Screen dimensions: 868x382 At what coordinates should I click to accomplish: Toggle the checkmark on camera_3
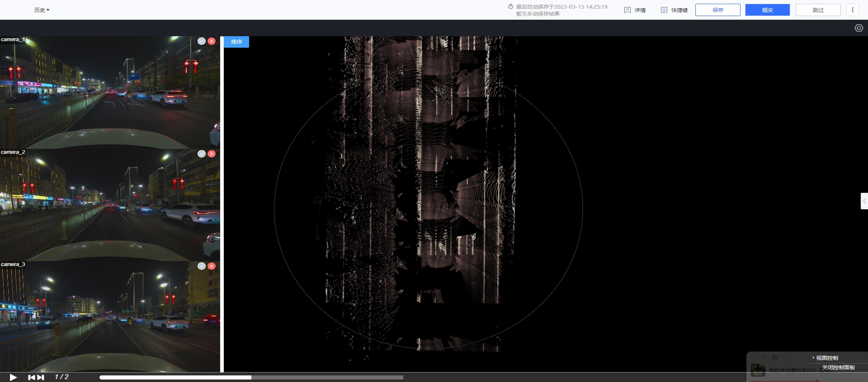[x=201, y=266]
